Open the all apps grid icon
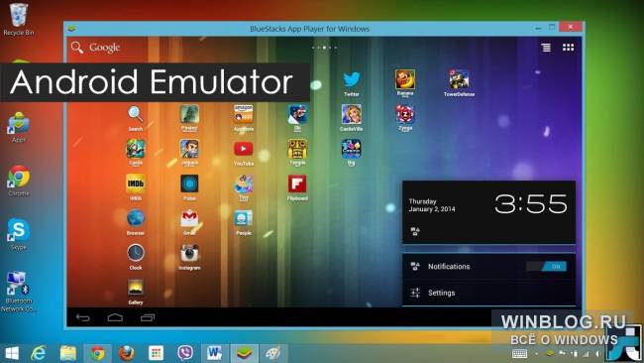Screen dimensions: 644x363 (x=568, y=48)
